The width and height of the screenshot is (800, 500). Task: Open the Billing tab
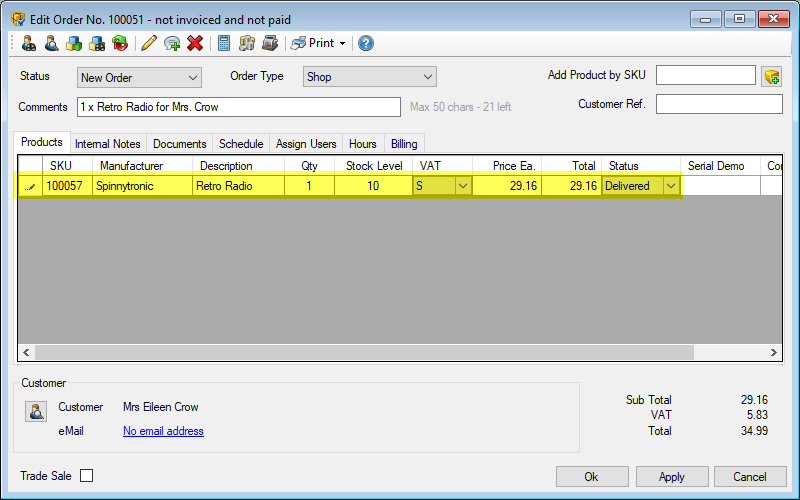coord(404,144)
